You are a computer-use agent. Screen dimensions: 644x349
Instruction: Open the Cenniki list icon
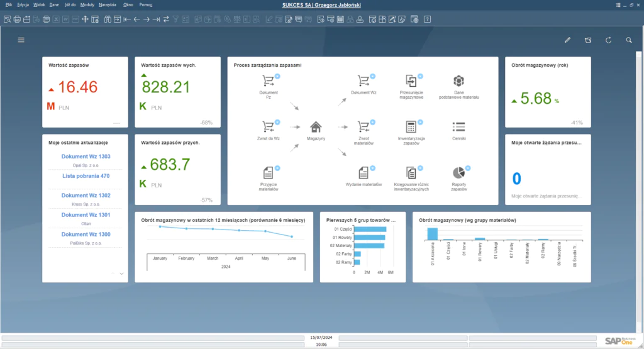[458, 126]
